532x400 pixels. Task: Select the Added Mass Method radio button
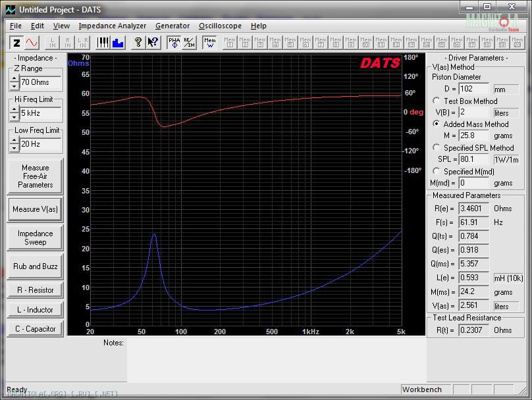coord(437,124)
